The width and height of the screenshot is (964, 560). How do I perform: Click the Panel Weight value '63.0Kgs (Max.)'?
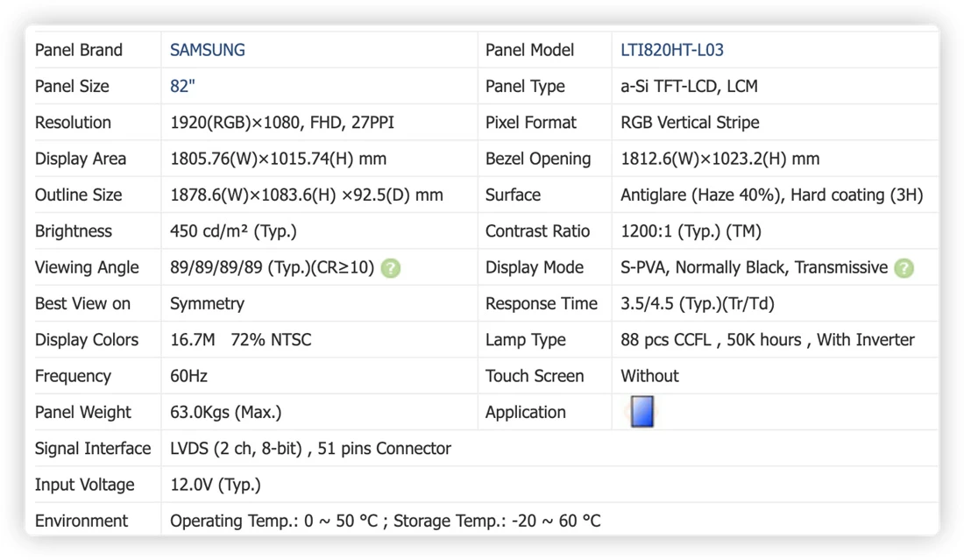point(225,412)
